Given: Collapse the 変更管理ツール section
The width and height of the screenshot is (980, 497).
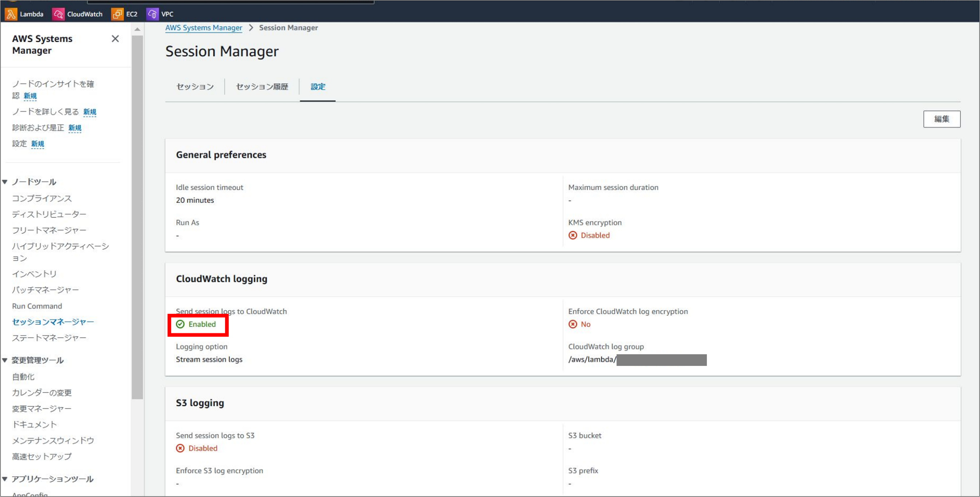Looking at the screenshot, I should (x=5, y=360).
